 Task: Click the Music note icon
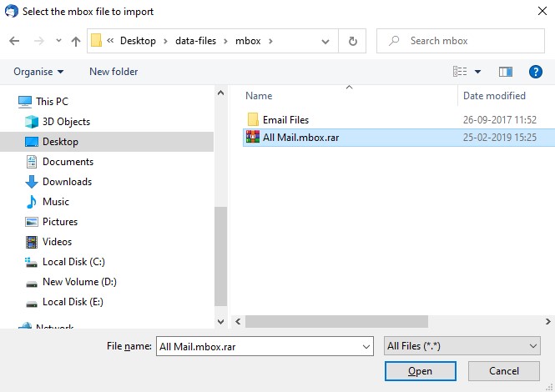tap(32, 202)
